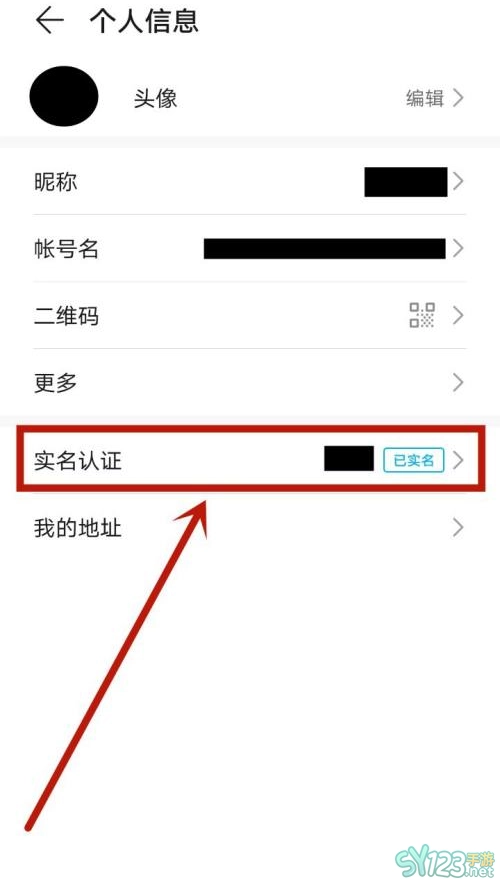500x883 pixels.
Task: Tap chevron on the 更多 row
Action: pos(458,382)
